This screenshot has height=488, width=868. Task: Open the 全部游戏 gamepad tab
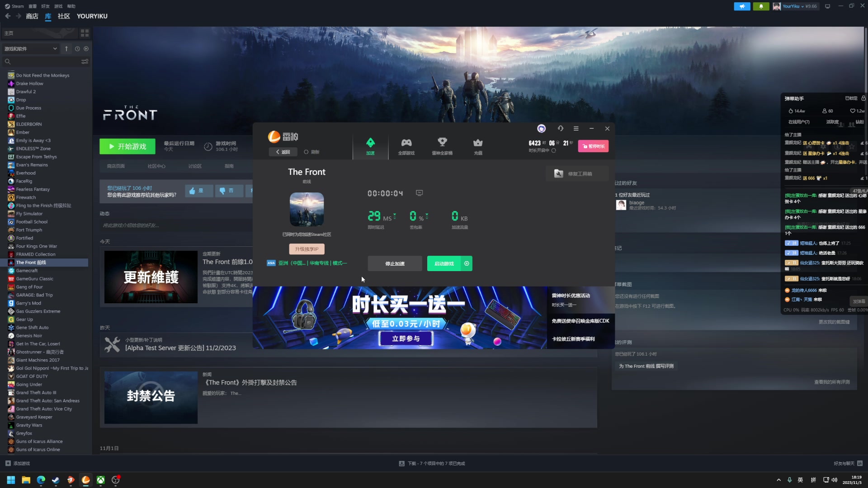coord(406,146)
